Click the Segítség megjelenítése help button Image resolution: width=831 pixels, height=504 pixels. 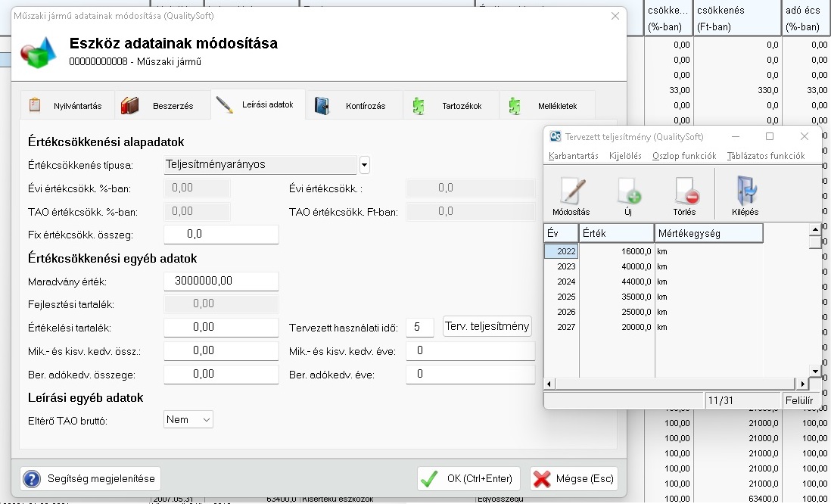(90, 478)
